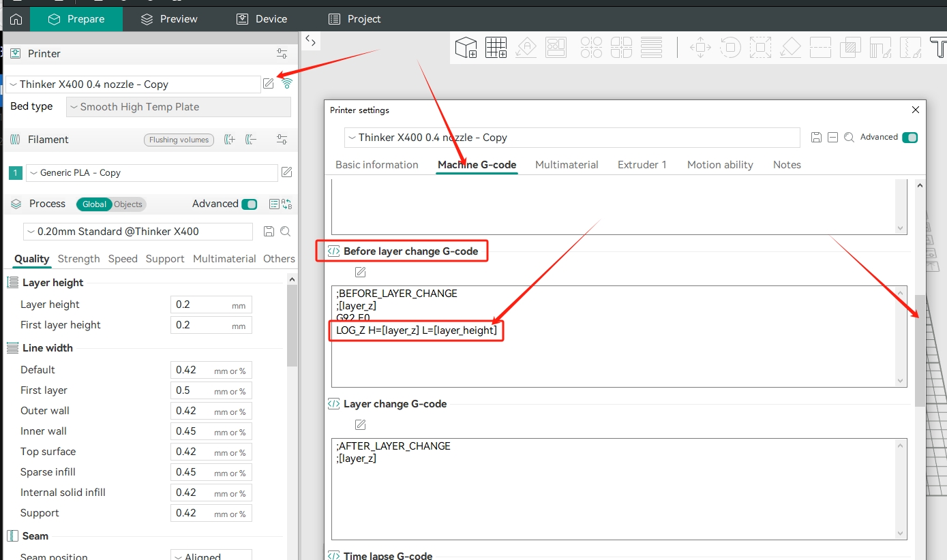Image resolution: width=947 pixels, height=560 pixels.
Task: Open the printer preset dropdown in sidebar
Action: pos(133,84)
